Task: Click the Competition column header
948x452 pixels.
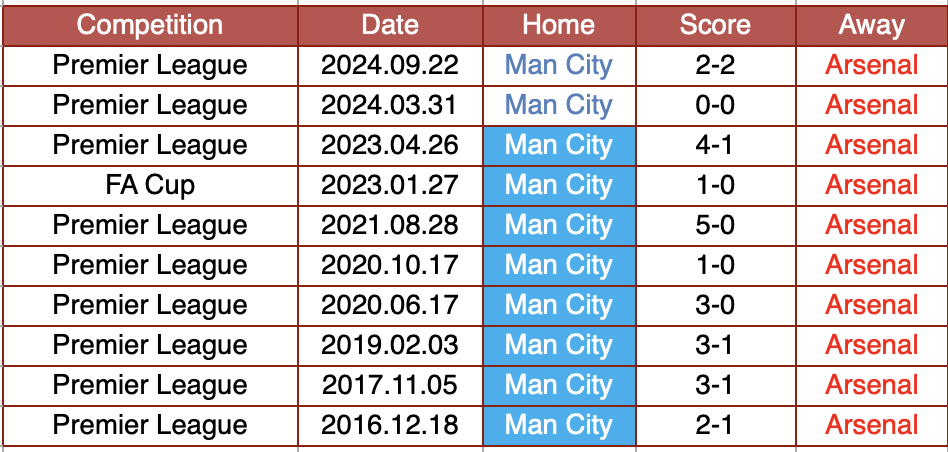Action: tap(150, 25)
